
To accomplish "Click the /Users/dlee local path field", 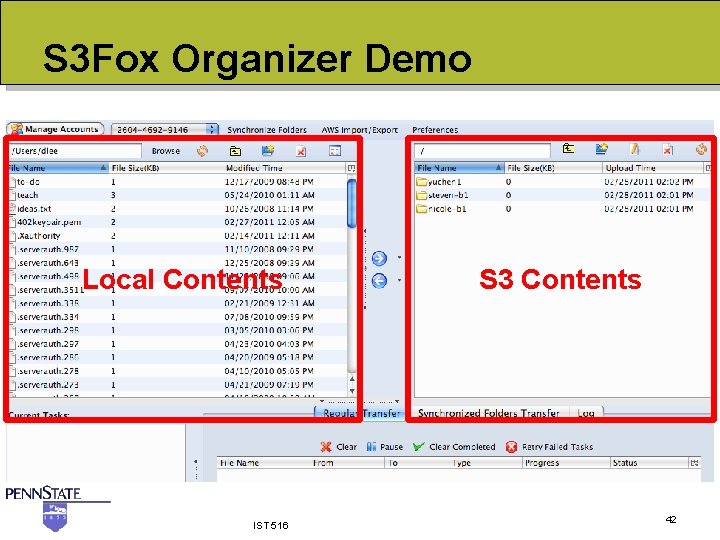I will coord(75,151).
